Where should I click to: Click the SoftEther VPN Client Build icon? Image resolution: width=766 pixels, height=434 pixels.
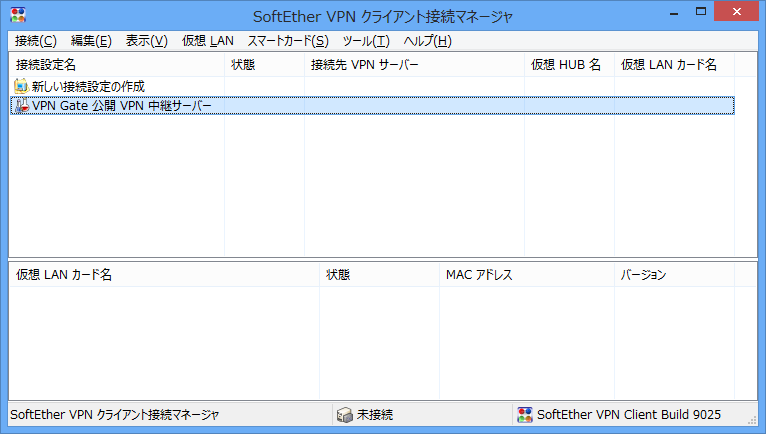pyautogui.click(x=524, y=414)
